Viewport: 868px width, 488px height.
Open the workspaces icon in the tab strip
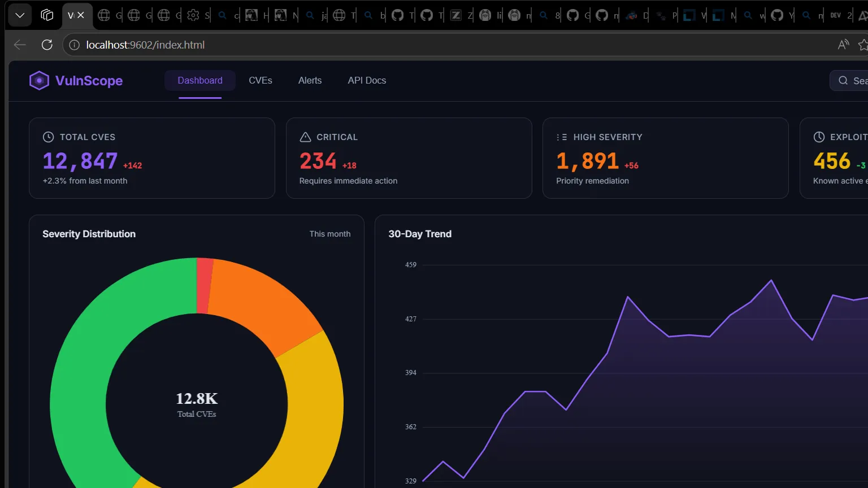[x=47, y=15]
